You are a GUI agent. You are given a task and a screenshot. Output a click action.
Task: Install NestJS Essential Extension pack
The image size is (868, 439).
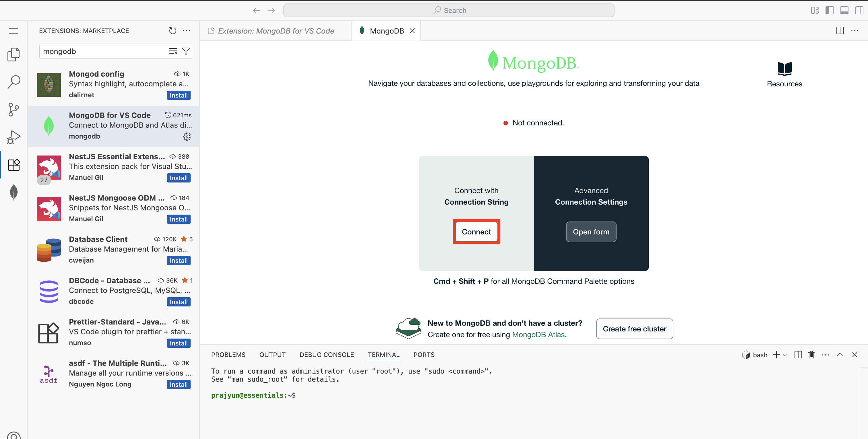click(179, 178)
